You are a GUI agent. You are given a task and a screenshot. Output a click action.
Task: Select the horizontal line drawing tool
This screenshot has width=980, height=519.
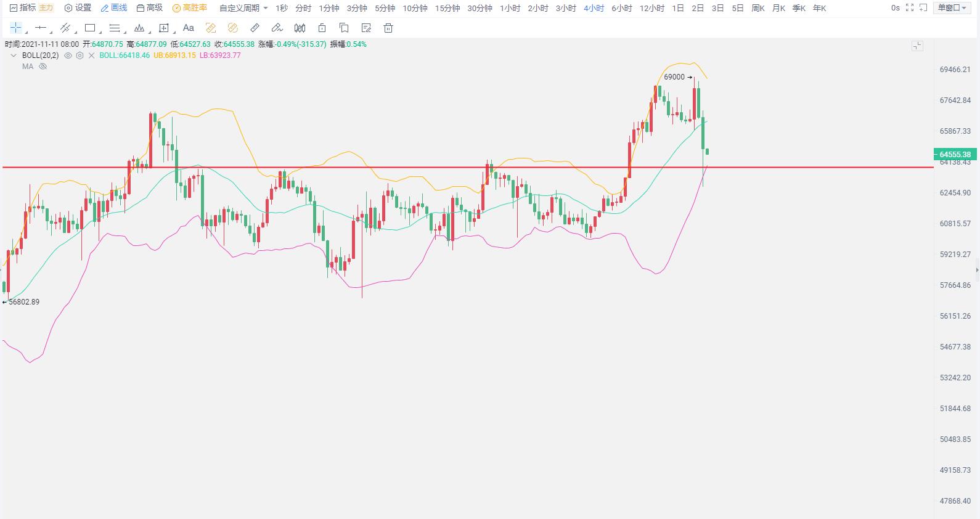pyautogui.click(x=41, y=28)
